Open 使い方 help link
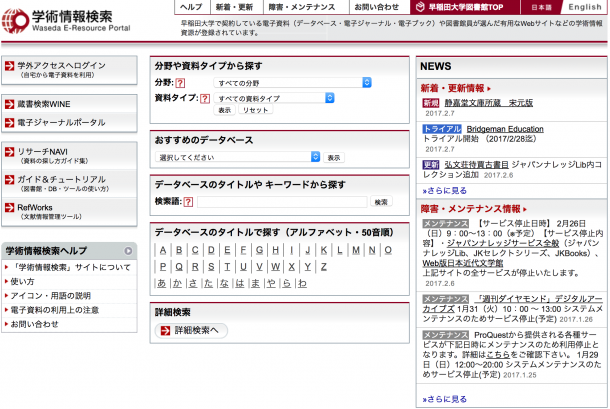 tap(22, 281)
